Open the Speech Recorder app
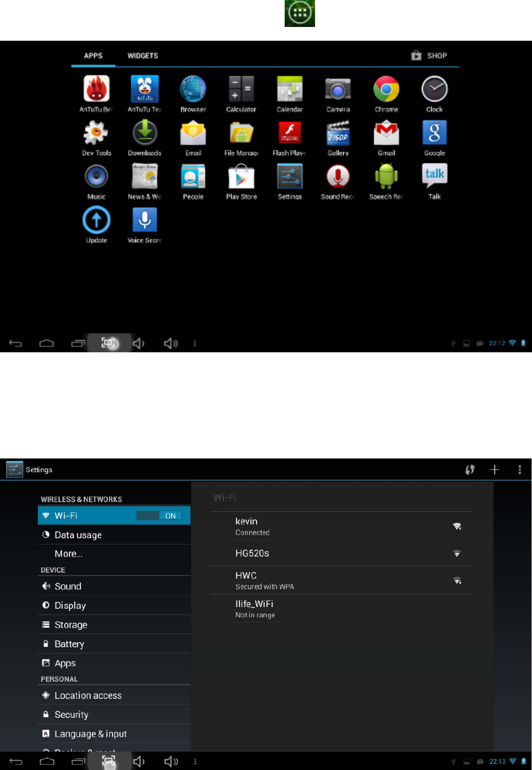This screenshot has height=770, width=532. [x=386, y=181]
